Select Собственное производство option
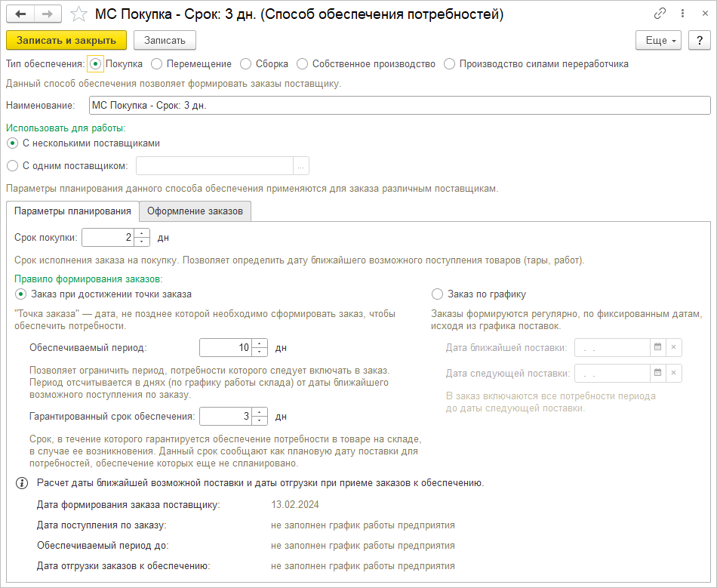717x588 pixels. (x=302, y=64)
